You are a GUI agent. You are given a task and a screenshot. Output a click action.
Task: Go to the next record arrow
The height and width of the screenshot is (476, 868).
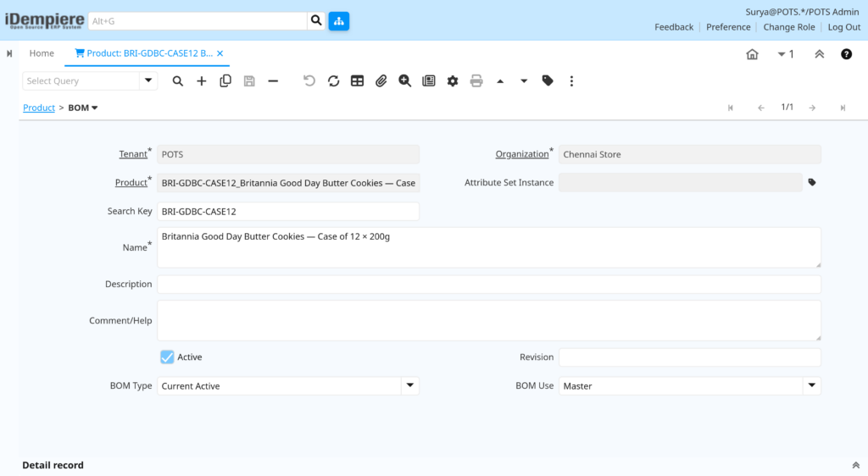tap(812, 108)
